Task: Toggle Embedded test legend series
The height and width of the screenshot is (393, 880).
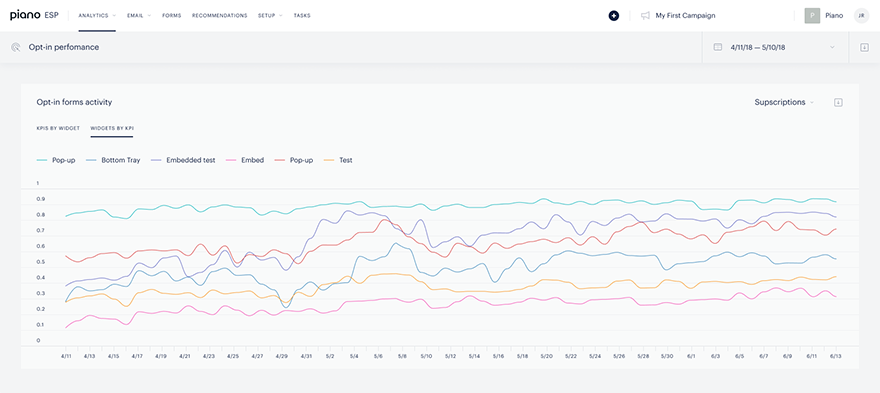Action: click(183, 161)
